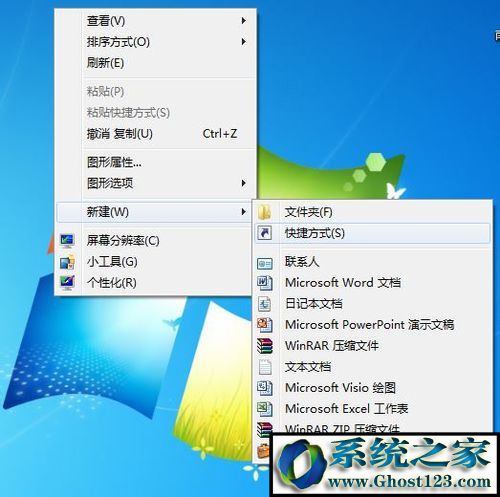Click the PowerPoint icon beside 演示文稿
This screenshot has width=500, height=497.
coord(265,325)
